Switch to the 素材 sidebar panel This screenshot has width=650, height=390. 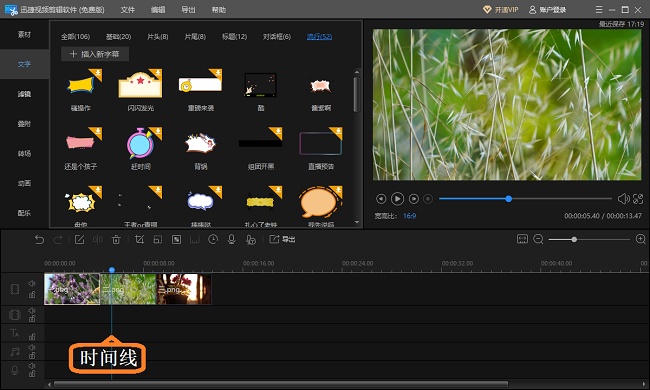[x=24, y=34]
